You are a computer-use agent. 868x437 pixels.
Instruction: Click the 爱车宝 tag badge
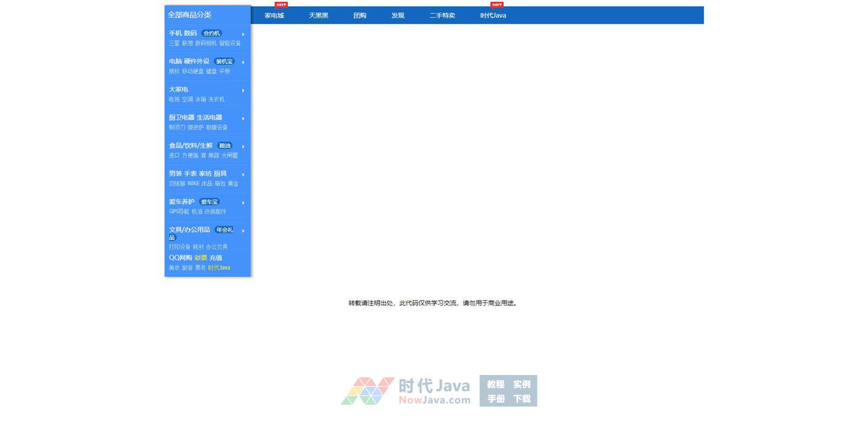(209, 202)
